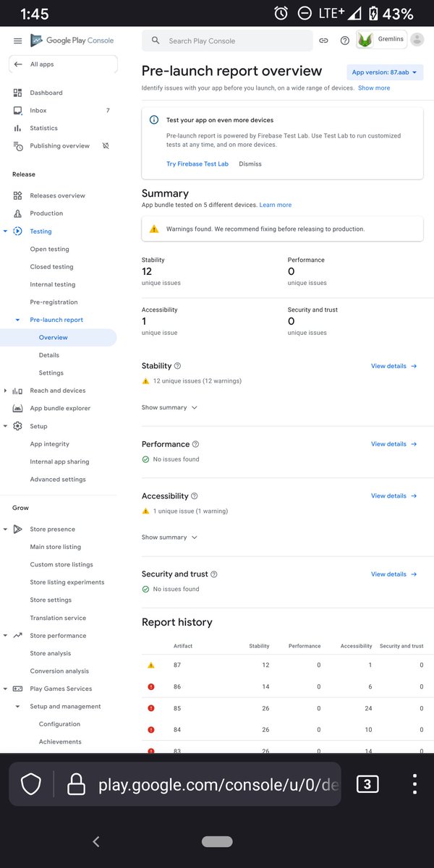
Task: Click the Accessibility help icon
Action: coord(194,496)
